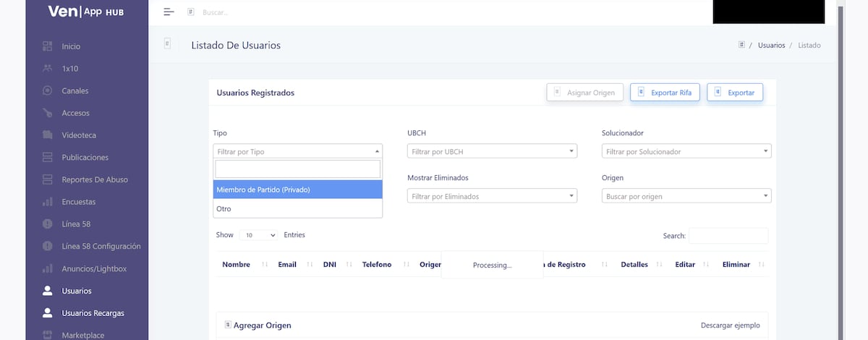
Task: Open the Mostrar Eliminados filter dropdown
Action: pos(492,196)
